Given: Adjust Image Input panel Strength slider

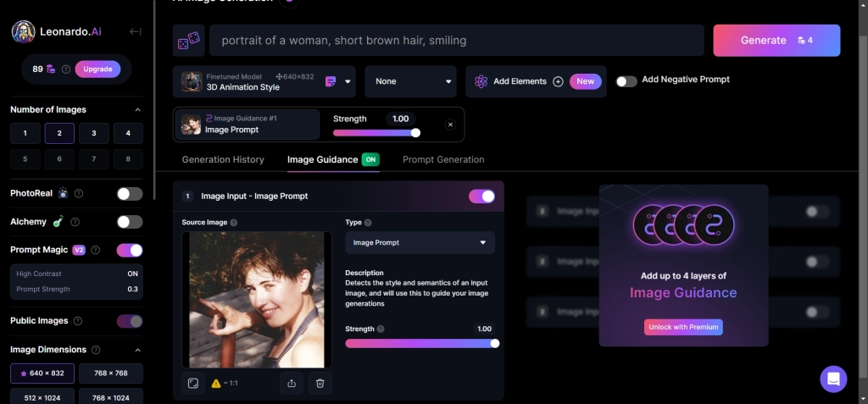Looking at the screenshot, I should tap(422, 343).
